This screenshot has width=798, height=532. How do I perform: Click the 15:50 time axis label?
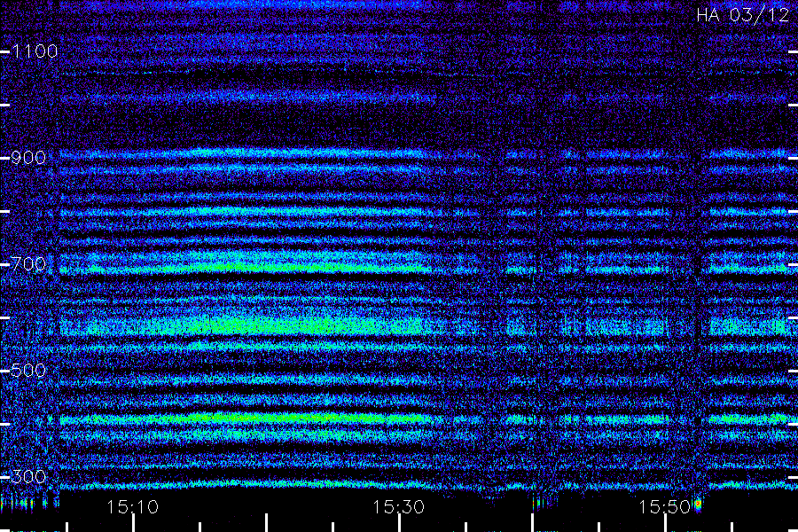tap(664, 507)
